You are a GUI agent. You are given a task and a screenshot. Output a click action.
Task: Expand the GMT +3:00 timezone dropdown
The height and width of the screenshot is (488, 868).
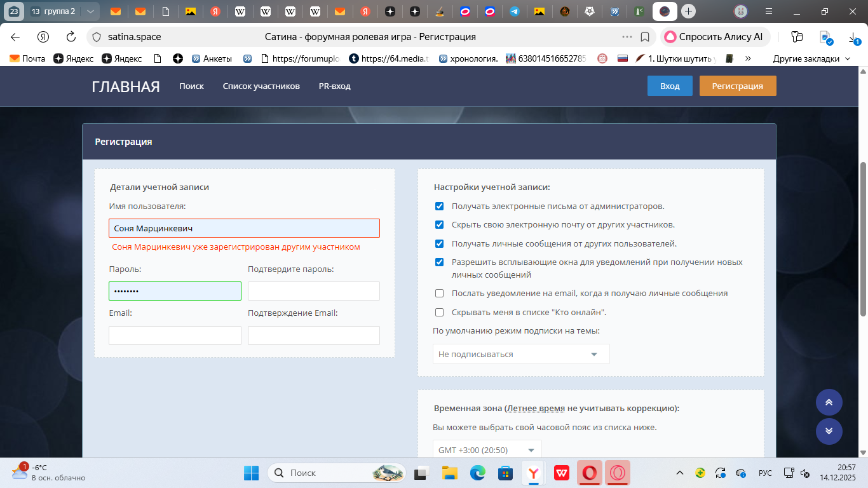coord(487,450)
